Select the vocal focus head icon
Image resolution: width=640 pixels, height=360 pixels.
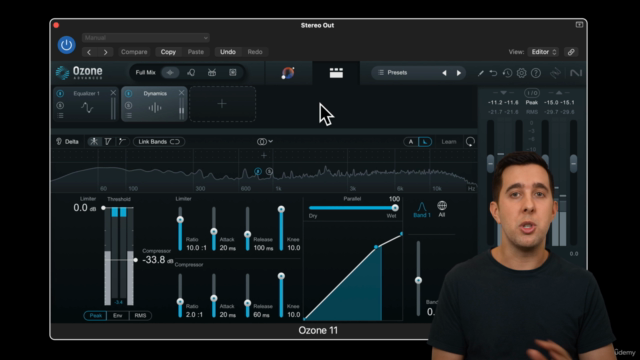click(x=191, y=73)
